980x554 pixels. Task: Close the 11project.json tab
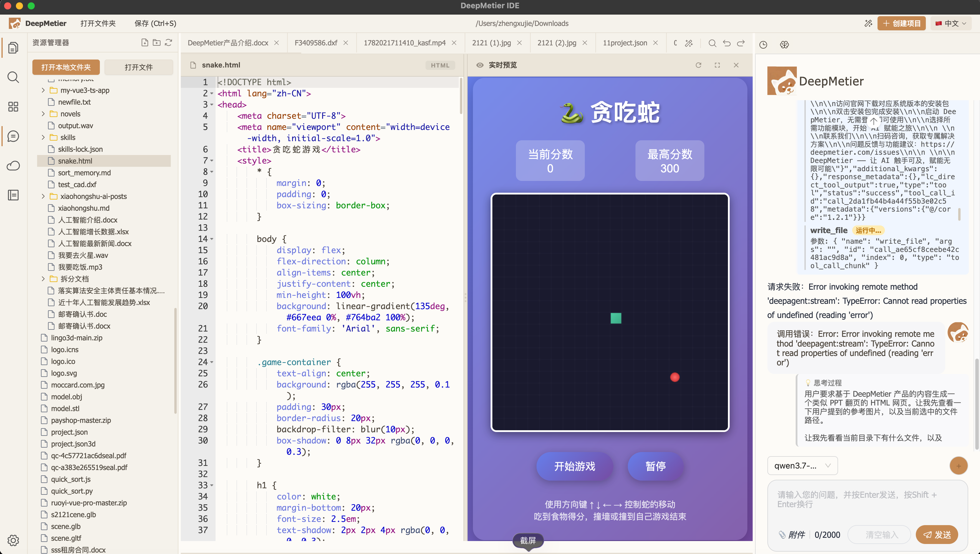pyautogui.click(x=655, y=43)
